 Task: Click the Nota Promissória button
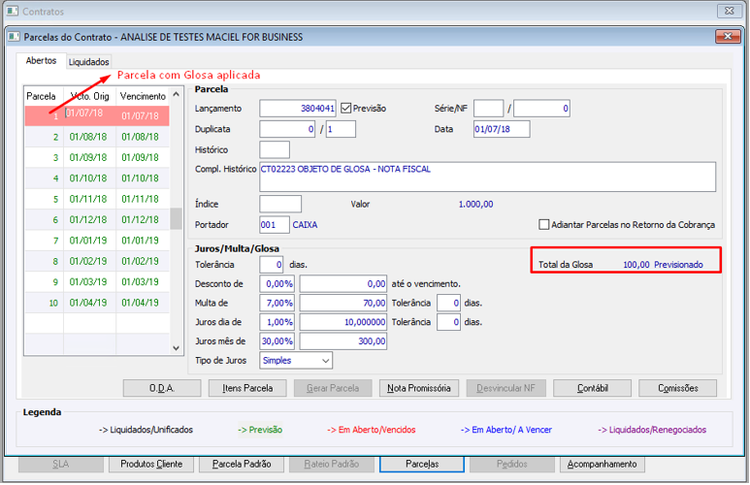point(419,388)
